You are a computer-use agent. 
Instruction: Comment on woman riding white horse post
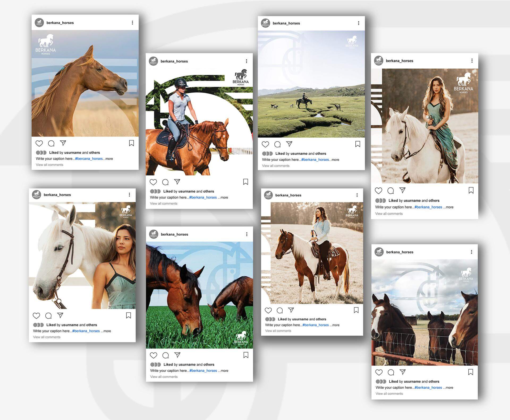point(391,191)
